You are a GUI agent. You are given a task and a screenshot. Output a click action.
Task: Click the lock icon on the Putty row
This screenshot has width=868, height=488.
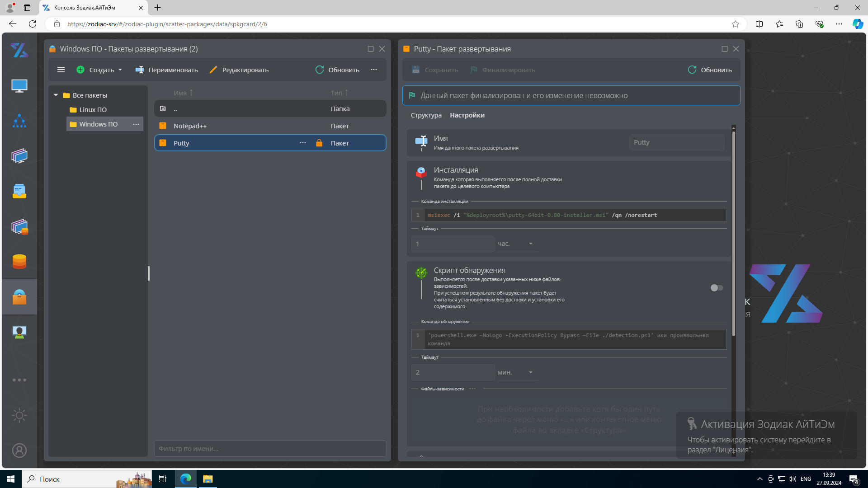coord(319,143)
